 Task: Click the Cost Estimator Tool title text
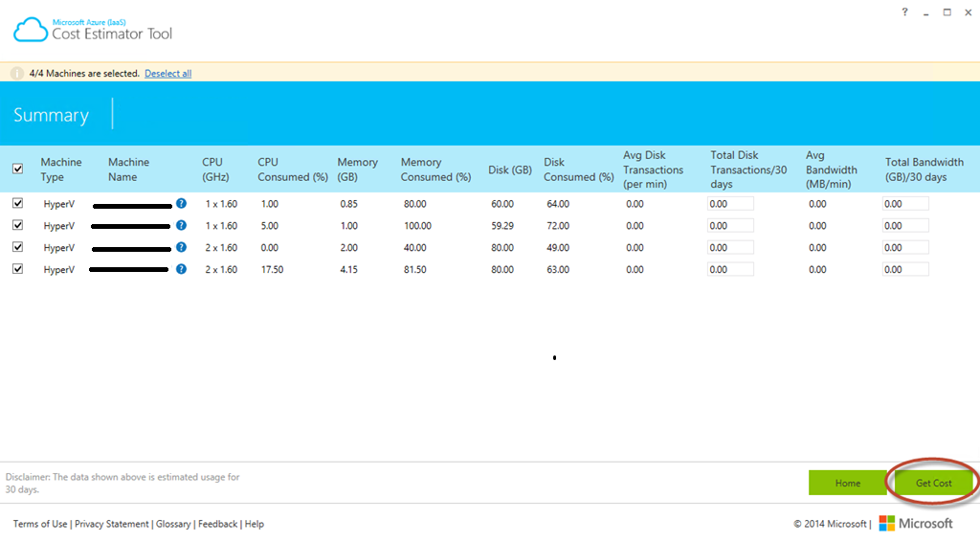coord(112,34)
